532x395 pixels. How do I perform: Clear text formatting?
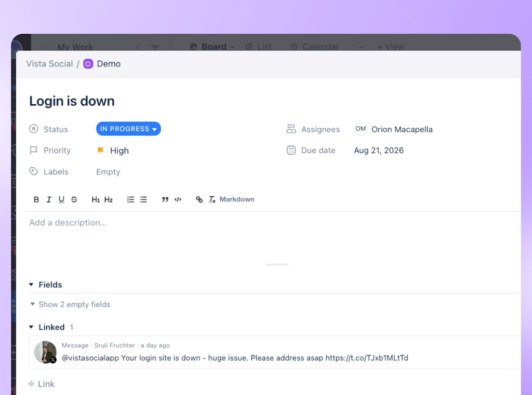[x=212, y=200]
